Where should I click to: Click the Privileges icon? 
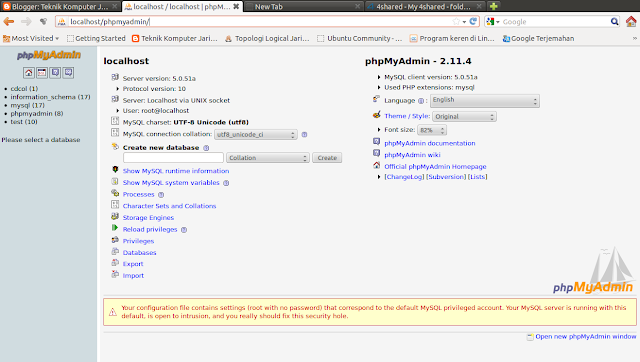(x=115, y=240)
